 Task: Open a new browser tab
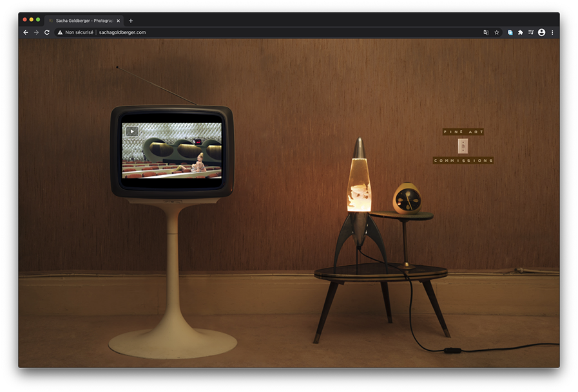[x=131, y=21]
